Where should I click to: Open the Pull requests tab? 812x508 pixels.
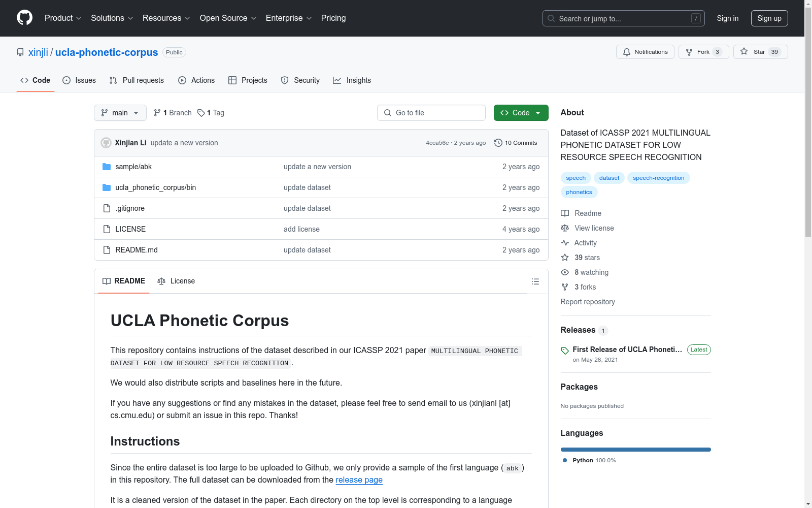[x=137, y=80]
